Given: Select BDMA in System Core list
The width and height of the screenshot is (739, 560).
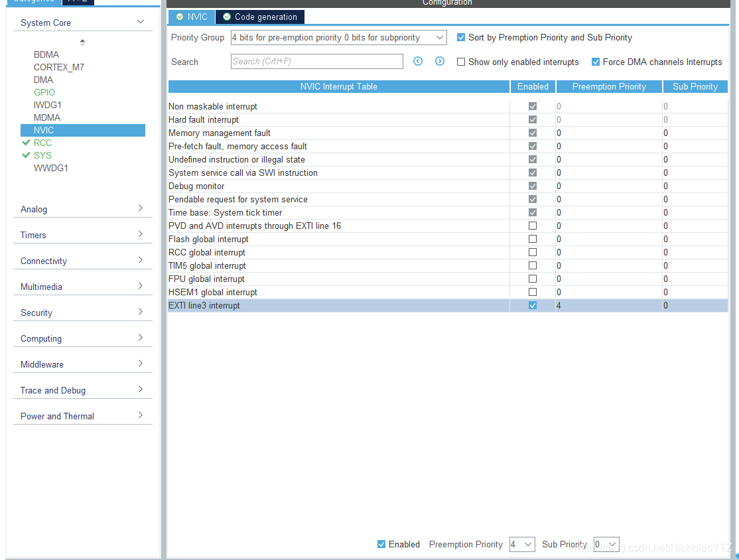Looking at the screenshot, I should (46, 54).
